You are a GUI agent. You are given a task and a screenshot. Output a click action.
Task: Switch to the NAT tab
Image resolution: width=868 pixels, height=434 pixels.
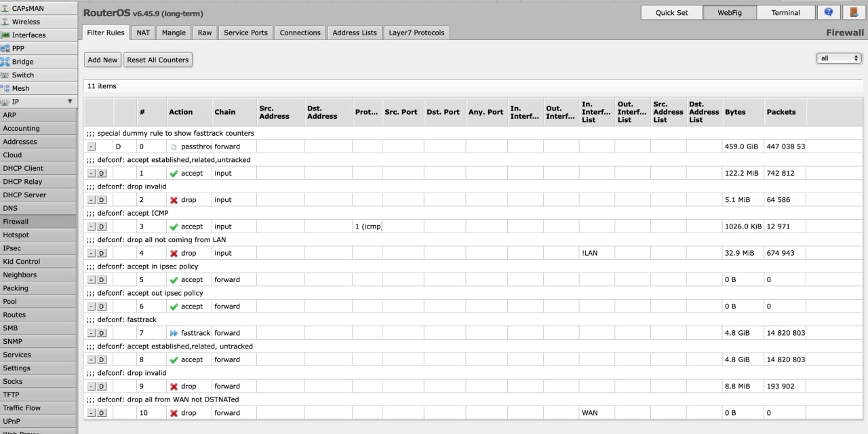(x=143, y=33)
